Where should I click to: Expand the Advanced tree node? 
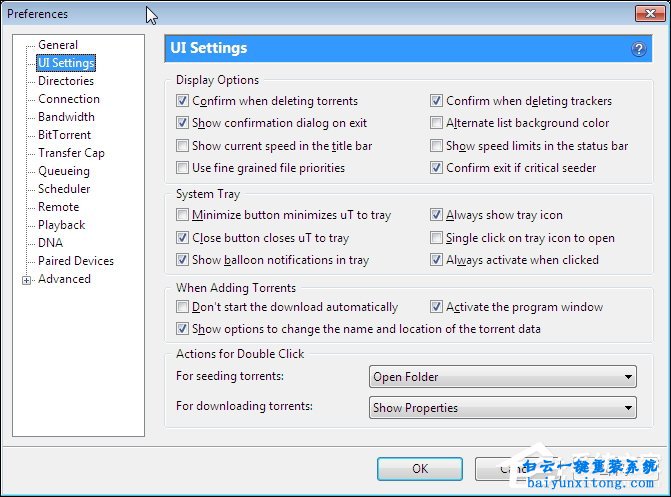pyautogui.click(x=26, y=280)
